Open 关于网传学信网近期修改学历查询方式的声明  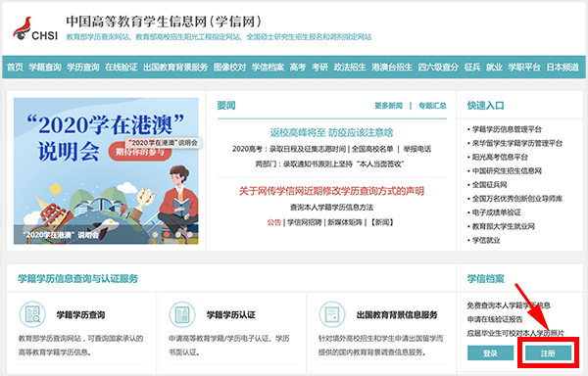point(332,191)
